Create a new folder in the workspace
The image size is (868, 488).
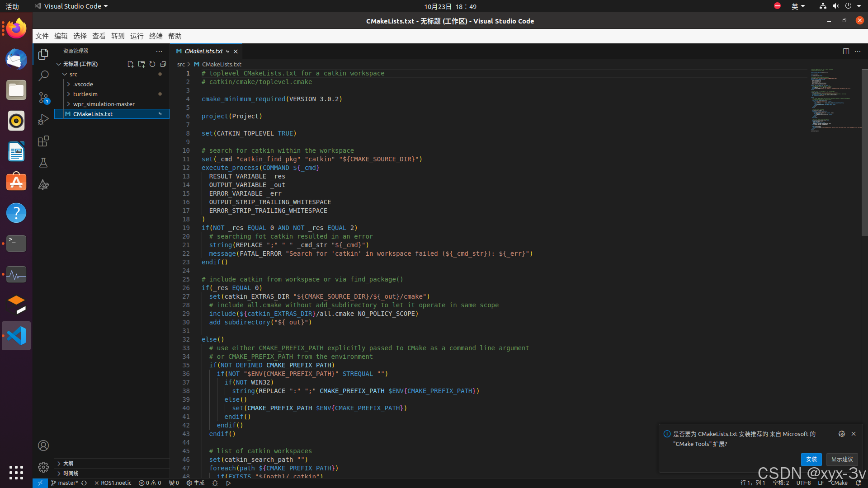(x=142, y=64)
